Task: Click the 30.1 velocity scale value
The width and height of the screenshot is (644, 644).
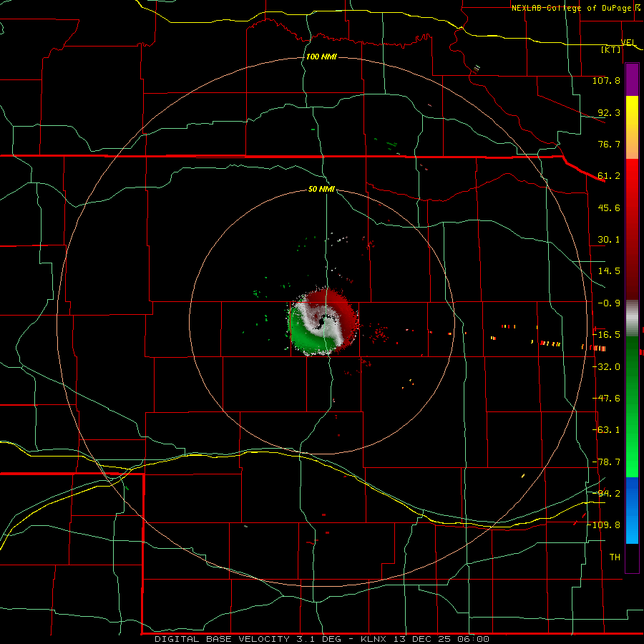Action: (x=609, y=240)
